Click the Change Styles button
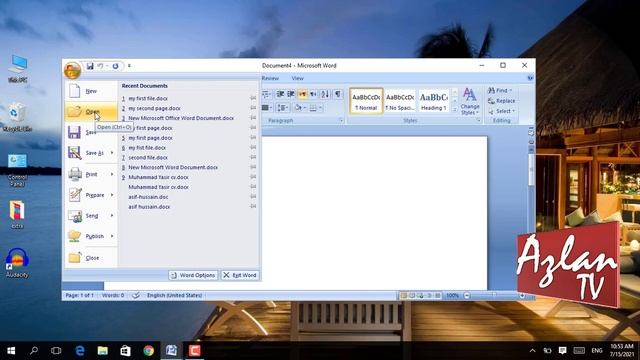 click(470, 102)
